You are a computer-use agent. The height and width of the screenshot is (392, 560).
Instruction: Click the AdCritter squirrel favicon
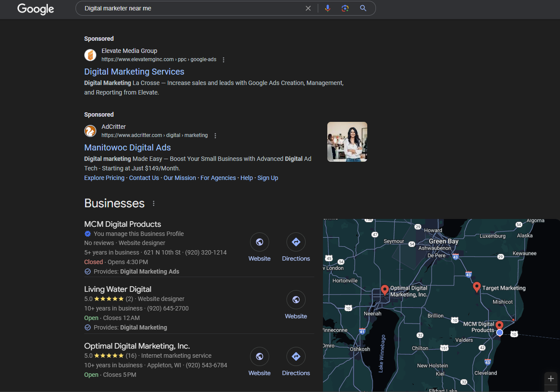[x=90, y=131]
